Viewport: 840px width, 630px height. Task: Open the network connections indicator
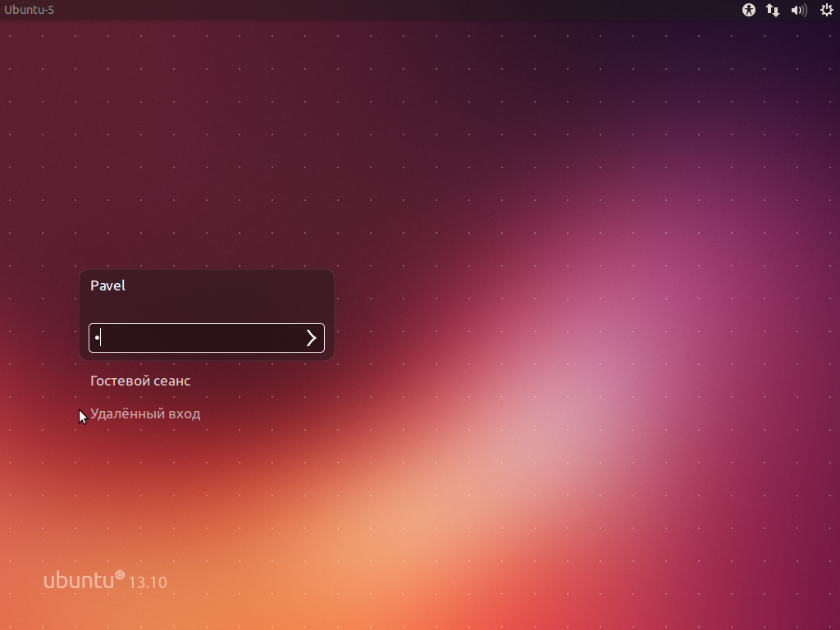pos(773,10)
